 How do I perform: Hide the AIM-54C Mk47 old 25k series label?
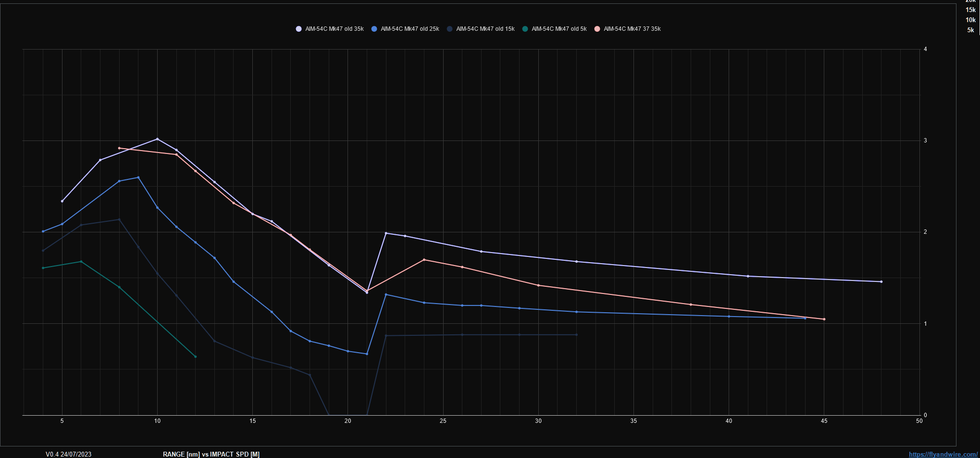pos(409,29)
